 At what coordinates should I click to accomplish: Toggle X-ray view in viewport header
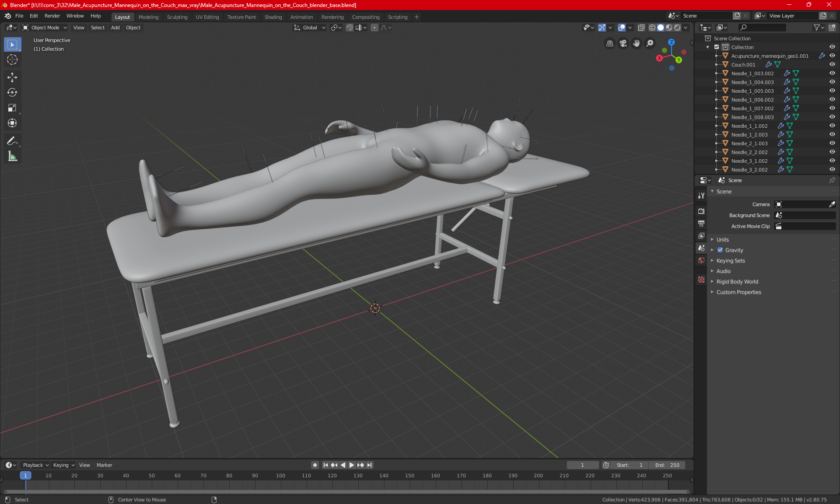pyautogui.click(x=641, y=28)
